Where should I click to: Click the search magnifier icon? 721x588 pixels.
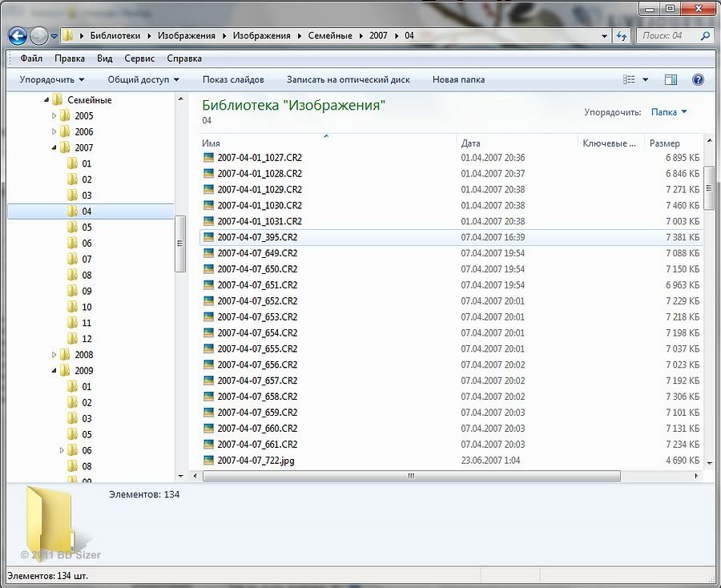tap(705, 36)
